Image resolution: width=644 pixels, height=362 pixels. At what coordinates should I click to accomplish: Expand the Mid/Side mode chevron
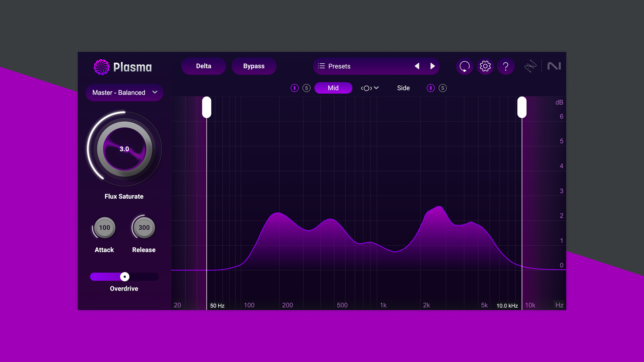point(377,88)
